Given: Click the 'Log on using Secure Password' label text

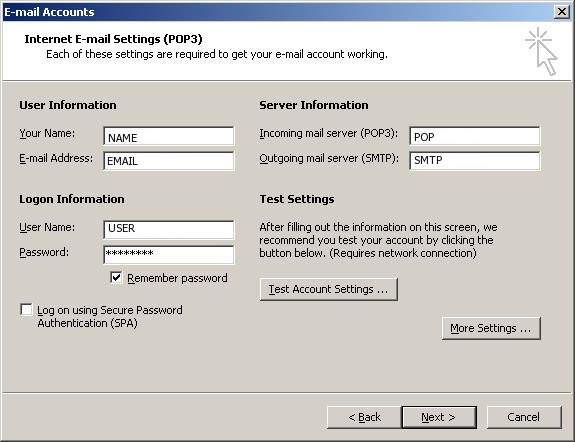Looking at the screenshot, I should [110, 310].
